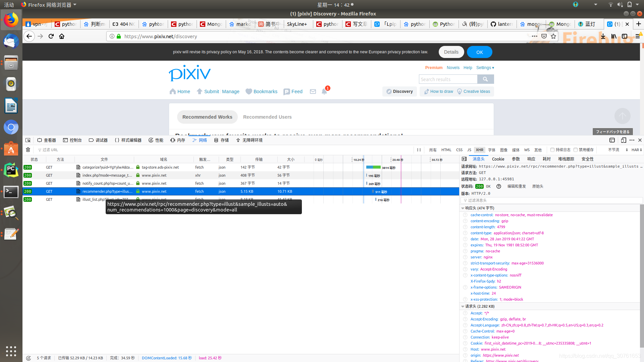This screenshot has height=362, width=644.
Task: Click the OK privacy policy button
Action: 480,52
